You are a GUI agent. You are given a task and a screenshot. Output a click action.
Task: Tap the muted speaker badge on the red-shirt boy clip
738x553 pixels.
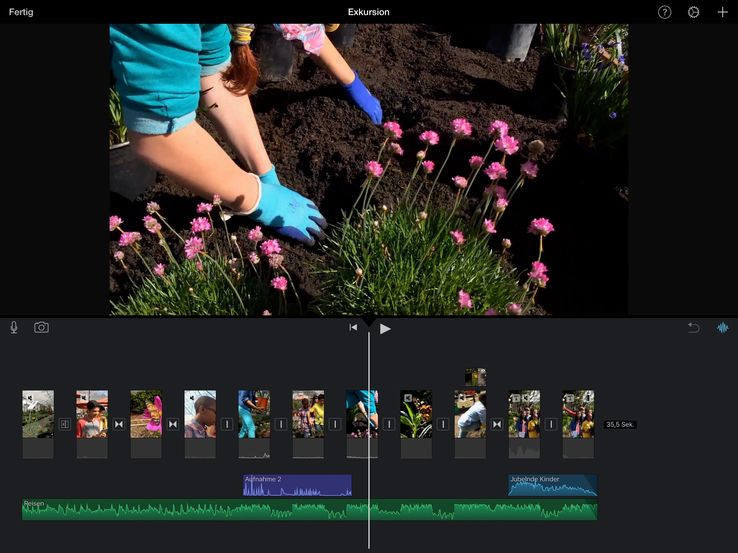click(x=84, y=398)
